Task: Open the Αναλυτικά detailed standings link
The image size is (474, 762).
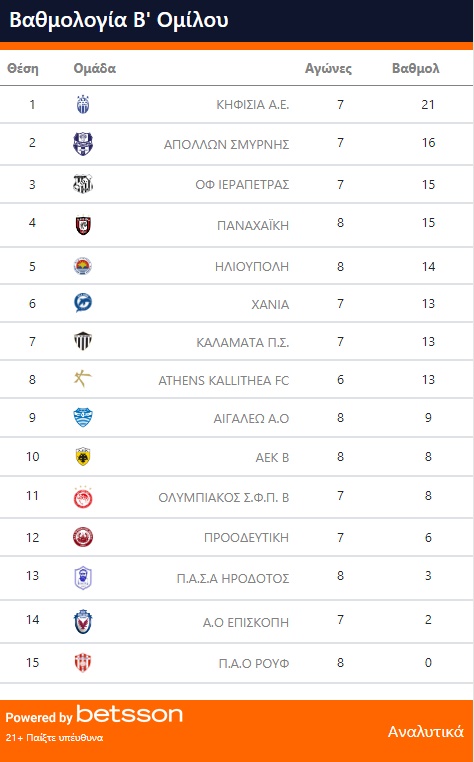Action: (x=426, y=731)
